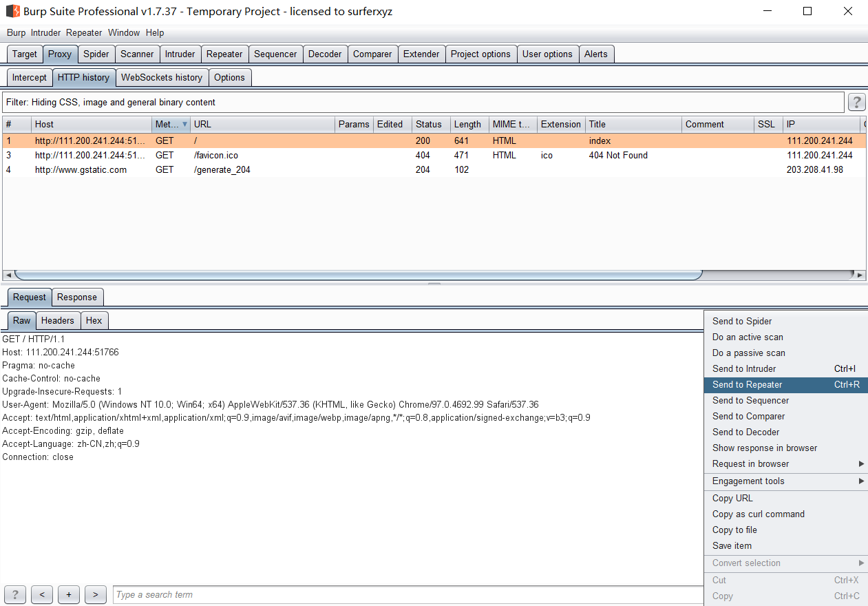
Task: Expand the Engagement tools submenu
Action: pyautogui.click(x=861, y=481)
